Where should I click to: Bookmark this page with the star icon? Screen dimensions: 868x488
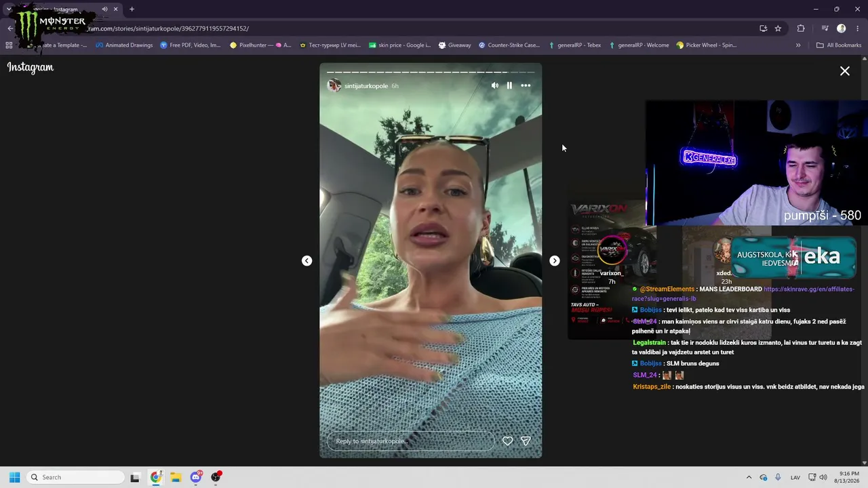pyautogui.click(x=778, y=28)
